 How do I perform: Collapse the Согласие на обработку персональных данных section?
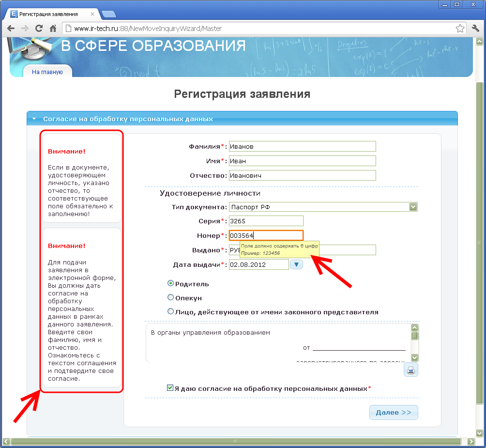(x=34, y=119)
